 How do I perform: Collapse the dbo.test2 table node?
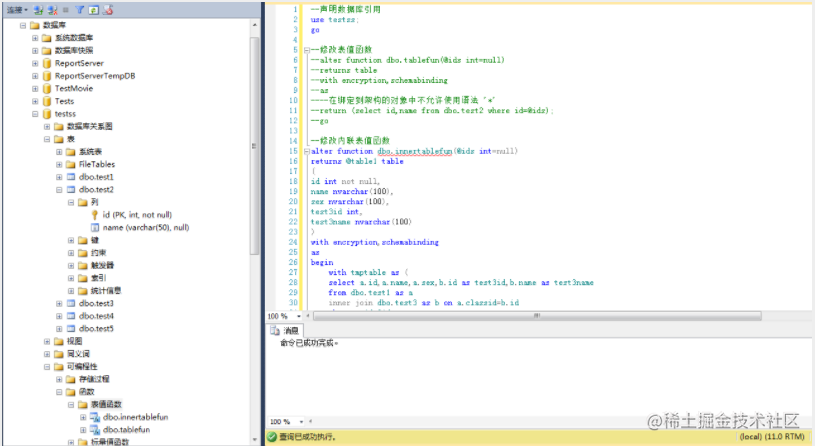point(59,190)
